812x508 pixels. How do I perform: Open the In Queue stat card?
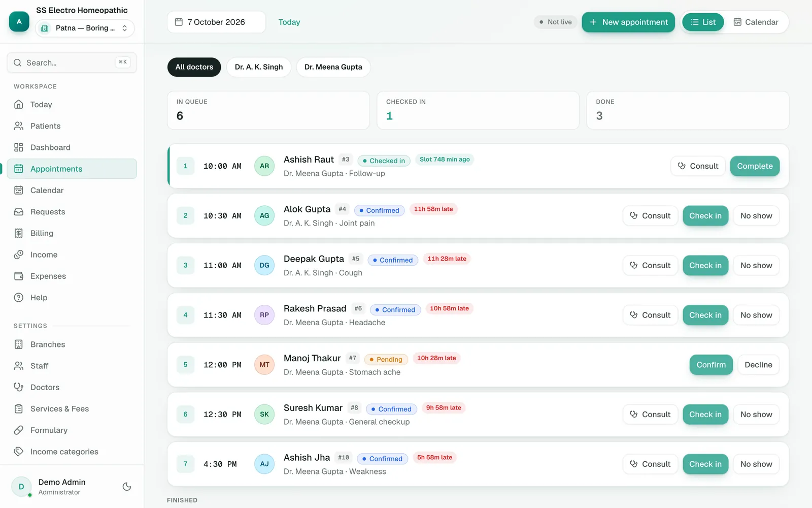click(268, 110)
